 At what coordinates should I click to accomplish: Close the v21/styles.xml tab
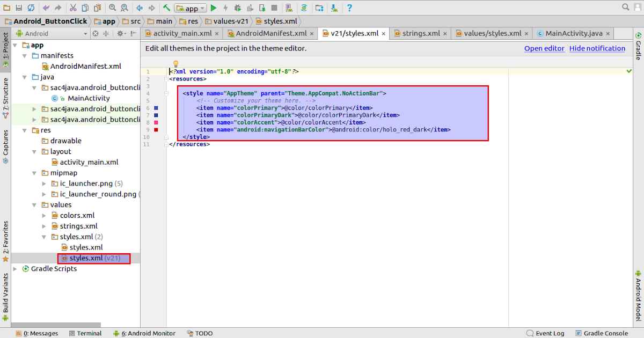(384, 33)
